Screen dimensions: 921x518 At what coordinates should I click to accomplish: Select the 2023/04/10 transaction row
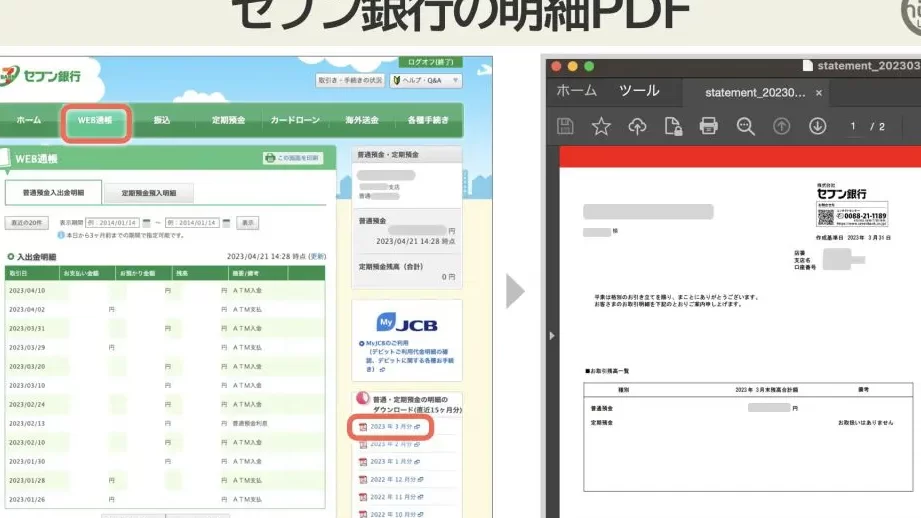click(165, 291)
